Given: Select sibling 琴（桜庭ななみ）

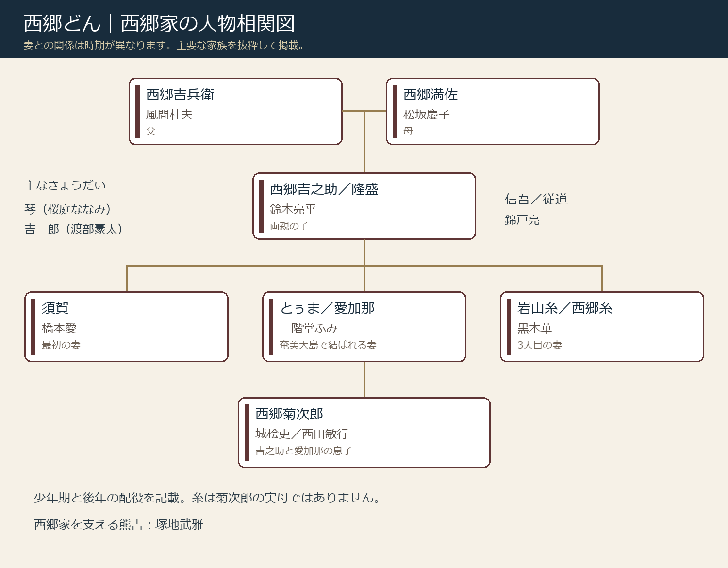Looking at the screenshot, I should point(67,209).
